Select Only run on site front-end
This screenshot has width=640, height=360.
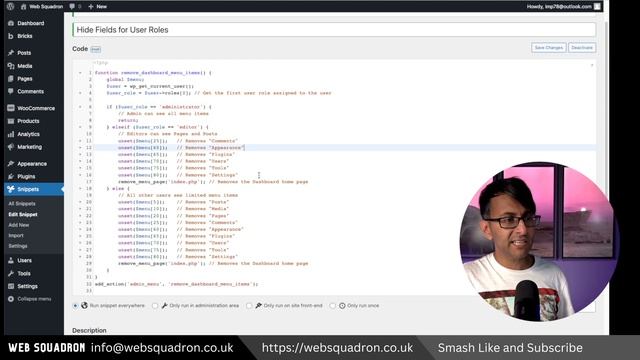click(249, 306)
